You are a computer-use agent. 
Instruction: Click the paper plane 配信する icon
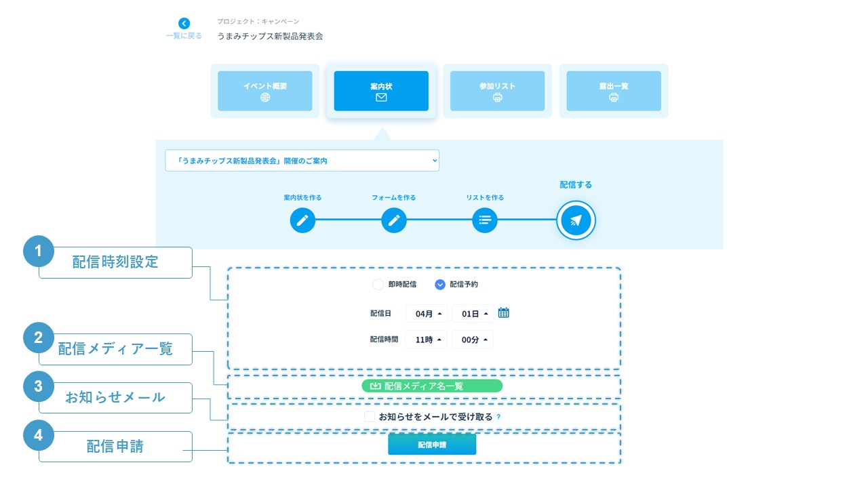click(x=576, y=220)
